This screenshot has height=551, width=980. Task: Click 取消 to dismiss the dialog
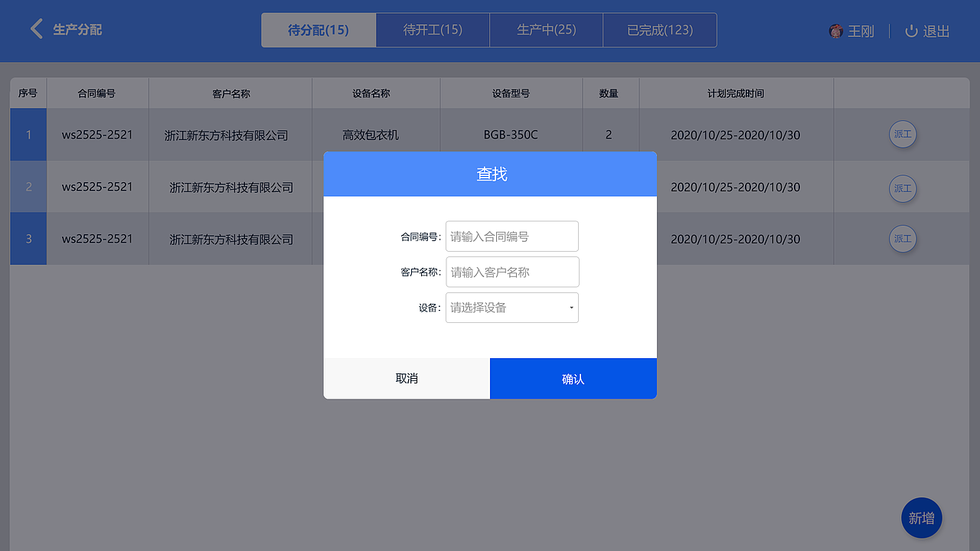tap(407, 378)
